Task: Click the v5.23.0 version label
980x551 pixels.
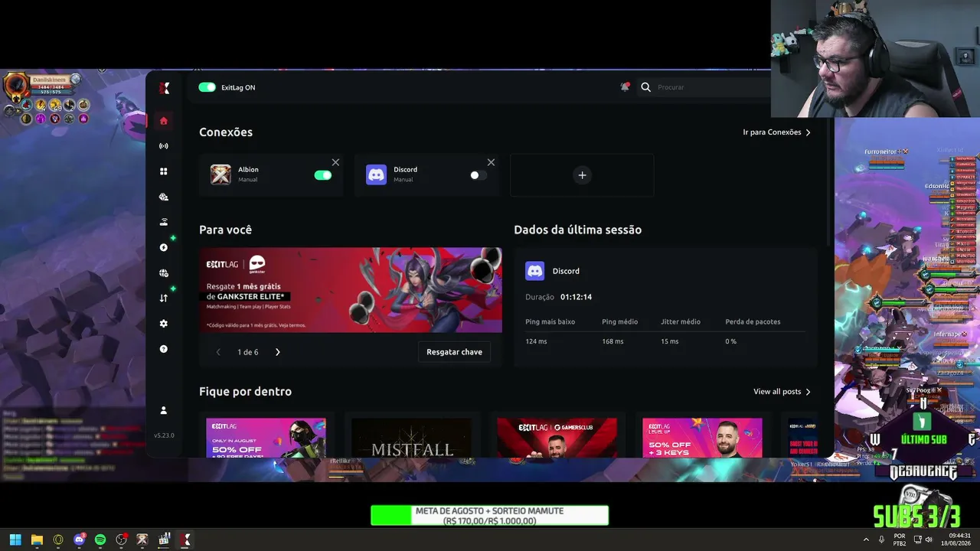Action: pyautogui.click(x=164, y=435)
